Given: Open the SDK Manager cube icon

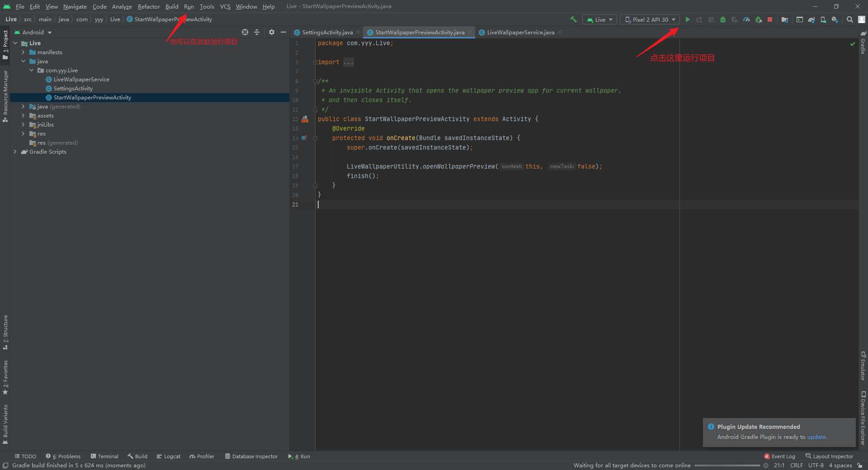Looking at the screenshot, I should click(x=835, y=19).
